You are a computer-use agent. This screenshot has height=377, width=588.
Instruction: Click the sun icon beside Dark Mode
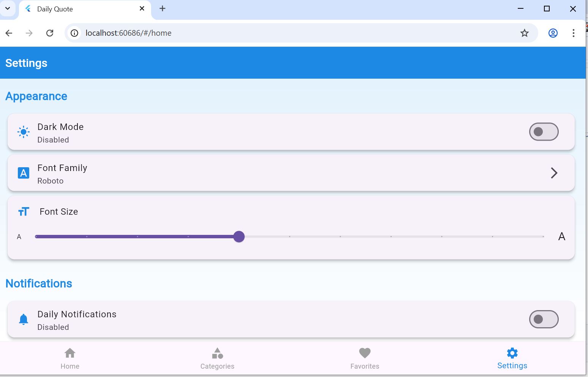pyautogui.click(x=24, y=132)
